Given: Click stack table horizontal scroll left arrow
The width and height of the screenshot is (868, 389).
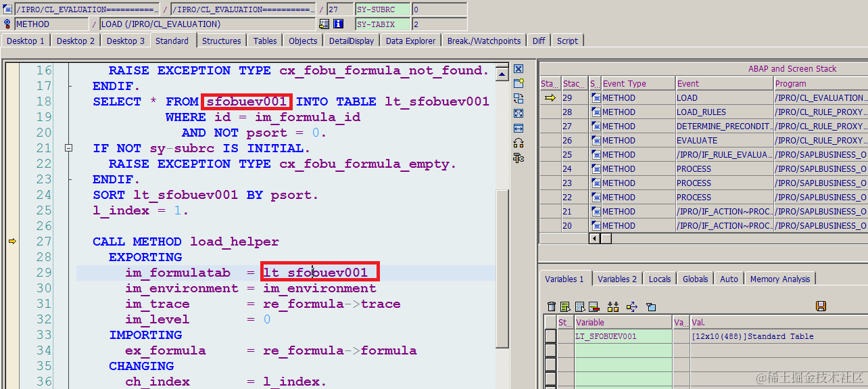Looking at the screenshot, I should tap(595, 239).
